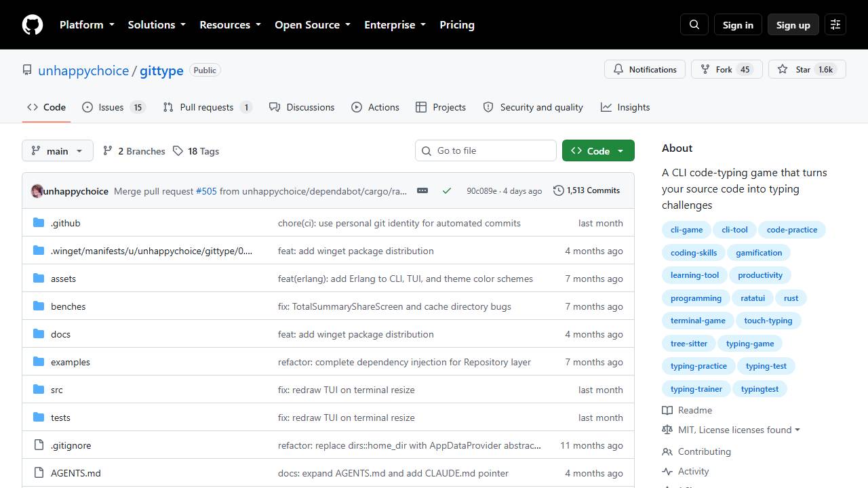Open the src folder

point(57,390)
